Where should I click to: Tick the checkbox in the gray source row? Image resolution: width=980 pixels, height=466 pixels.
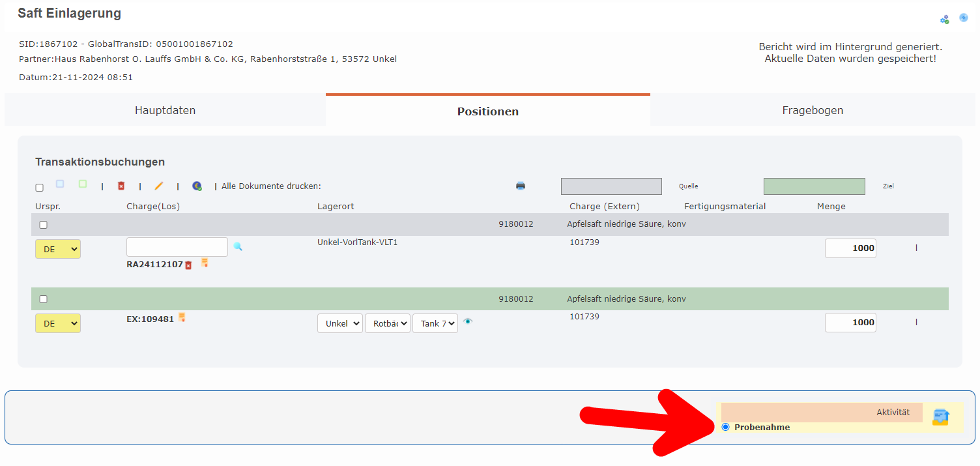click(44, 225)
